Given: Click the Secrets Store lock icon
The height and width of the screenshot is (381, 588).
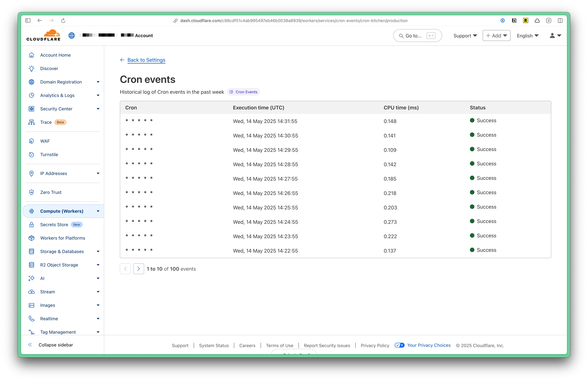Looking at the screenshot, I should (x=31, y=225).
